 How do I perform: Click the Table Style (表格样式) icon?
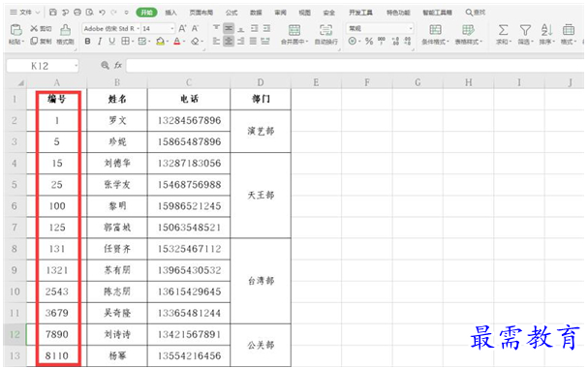(x=468, y=30)
